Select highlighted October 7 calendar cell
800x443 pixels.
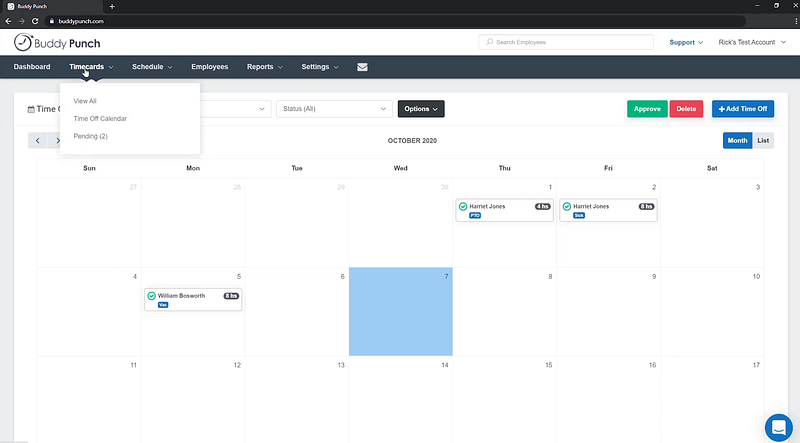point(401,311)
